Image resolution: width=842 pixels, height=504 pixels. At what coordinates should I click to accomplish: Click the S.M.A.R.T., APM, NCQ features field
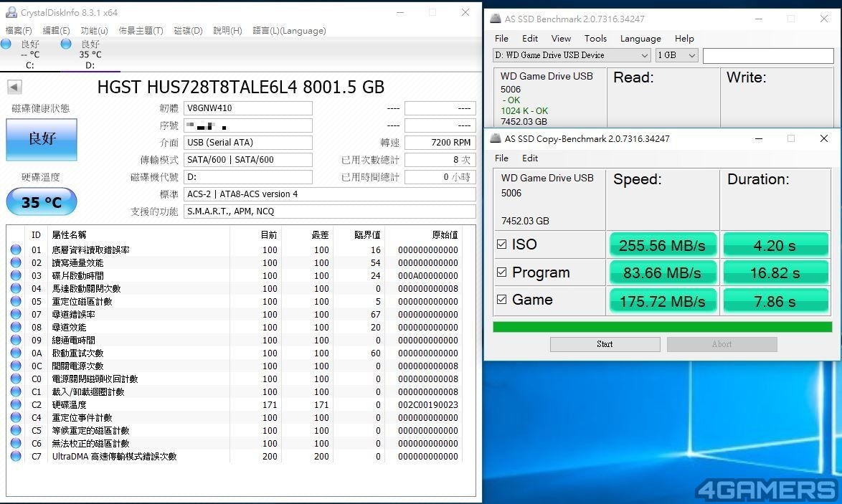(329, 211)
